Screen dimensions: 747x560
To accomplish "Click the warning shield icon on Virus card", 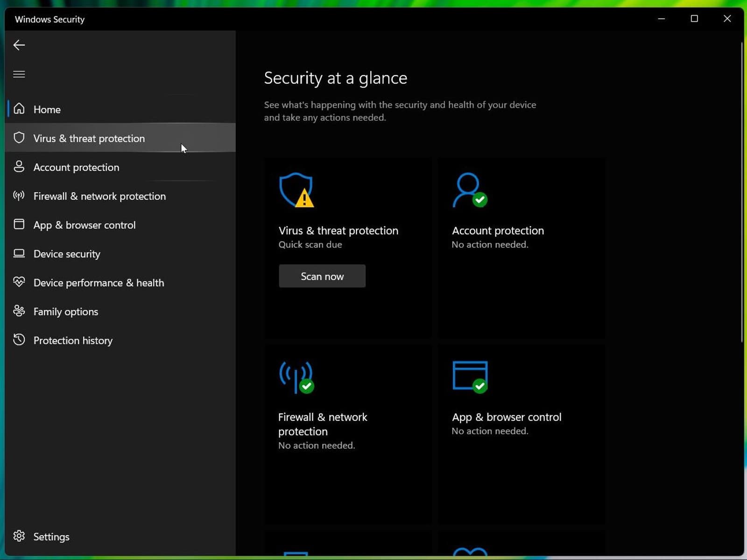I will click(296, 190).
